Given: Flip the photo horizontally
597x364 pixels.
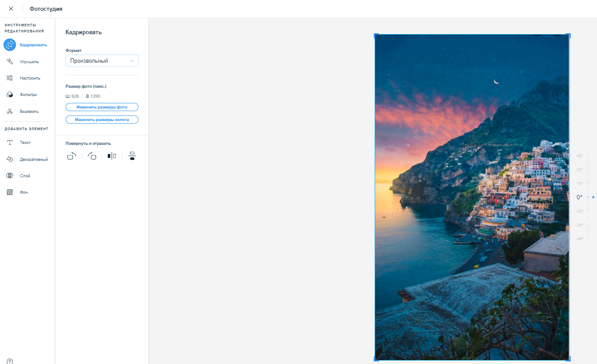Looking at the screenshot, I should pos(112,156).
